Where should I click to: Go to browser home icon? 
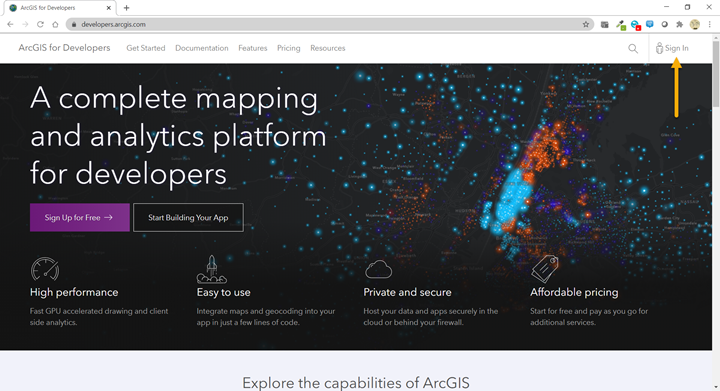55,24
